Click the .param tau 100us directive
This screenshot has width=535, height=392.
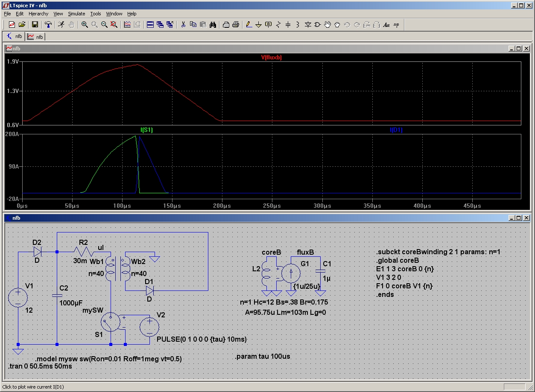pos(262,356)
